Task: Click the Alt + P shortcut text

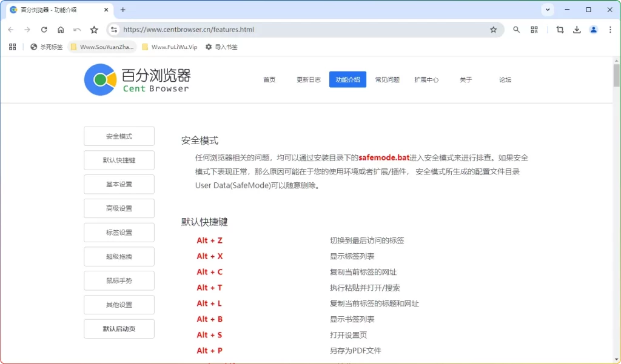Action: click(209, 351)
